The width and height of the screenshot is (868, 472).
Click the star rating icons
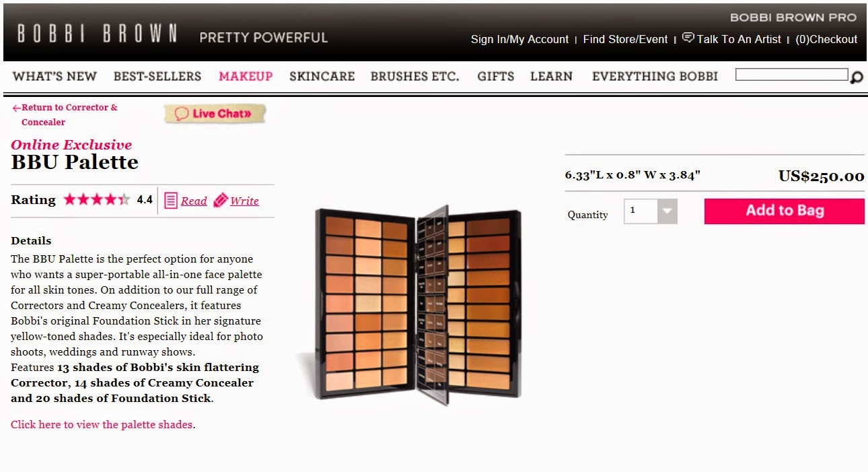(x=96, y=200)
